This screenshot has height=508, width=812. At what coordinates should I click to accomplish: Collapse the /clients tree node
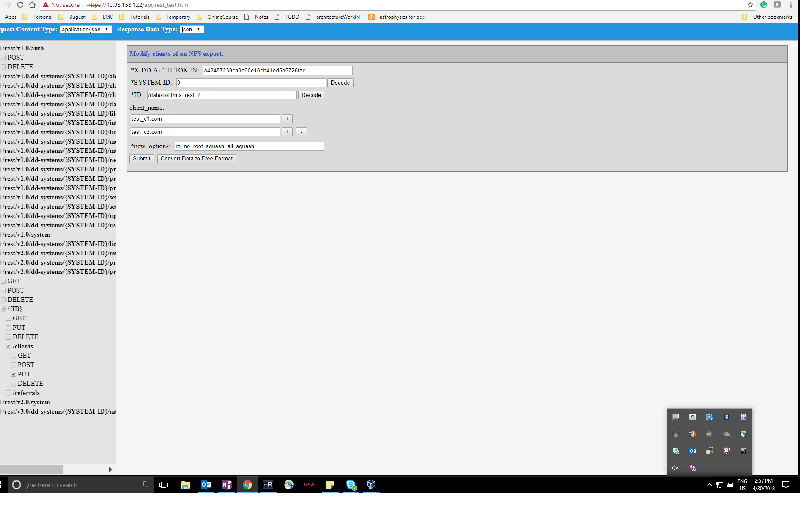coord(3,346)
